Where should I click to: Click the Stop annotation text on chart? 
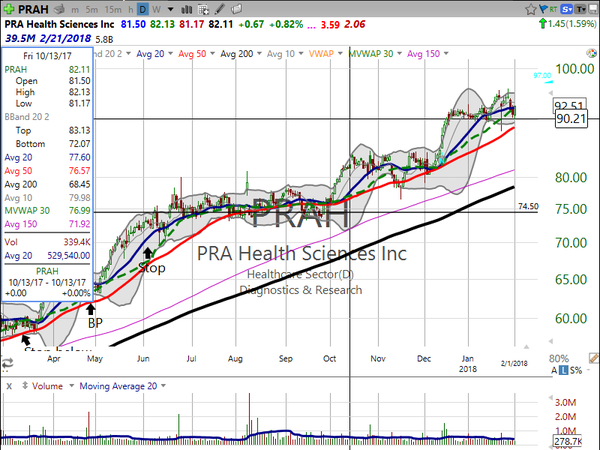(152, 268)
